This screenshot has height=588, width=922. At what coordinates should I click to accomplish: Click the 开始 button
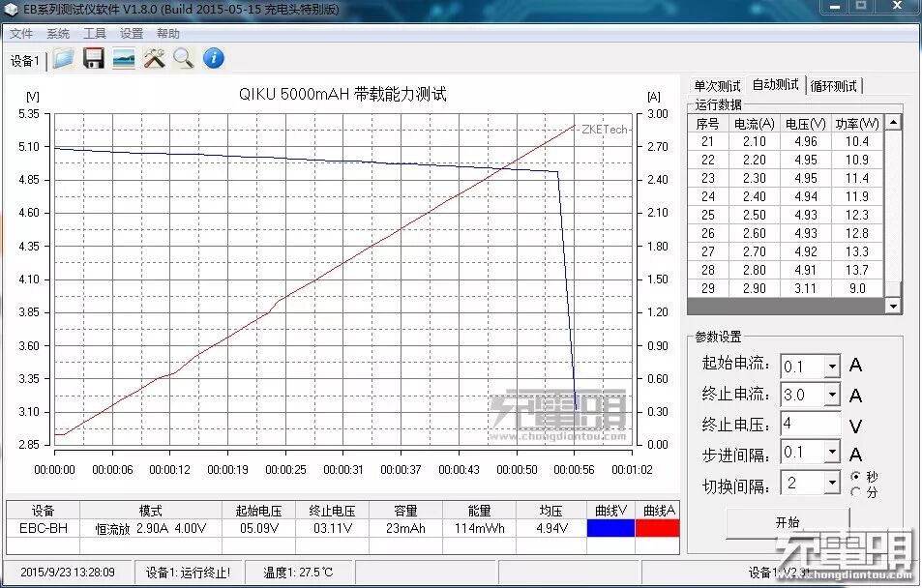[788, 522]
